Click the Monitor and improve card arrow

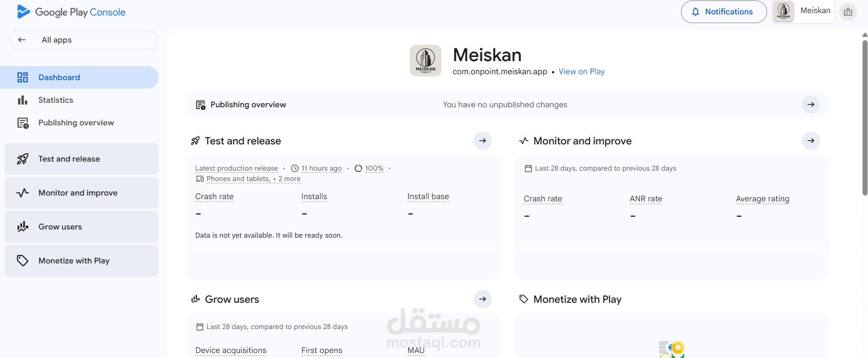tap(811, 141)
